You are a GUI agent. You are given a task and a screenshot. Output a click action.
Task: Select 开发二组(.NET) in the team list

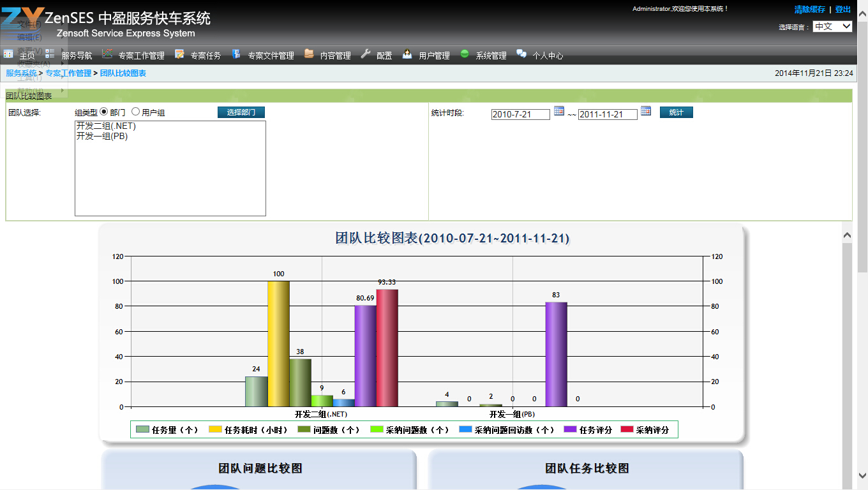pyautogui.click(x=106, y=126)
